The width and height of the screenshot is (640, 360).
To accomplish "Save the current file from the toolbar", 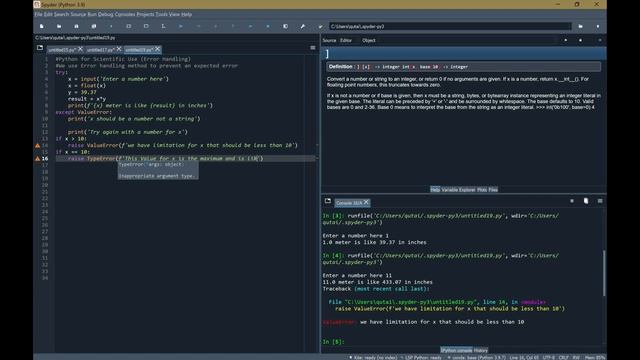I will click(76, 26).
